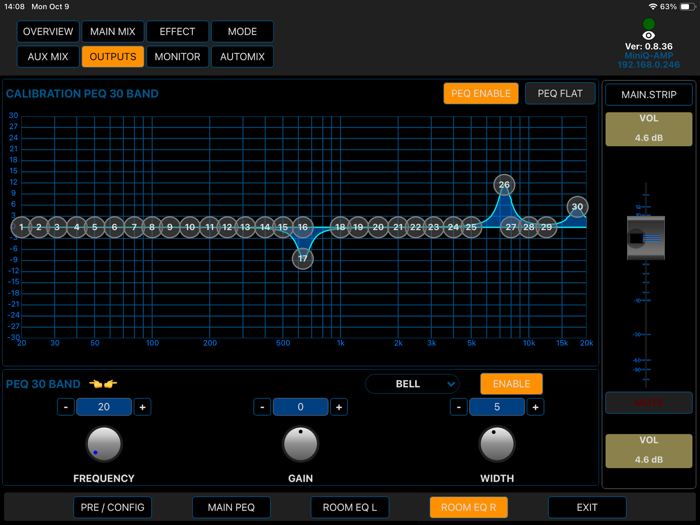The image size is (700, 525).
Task: Toggle MUTE on the main strip
Action: pyautogui.click(x=649, y=403)
